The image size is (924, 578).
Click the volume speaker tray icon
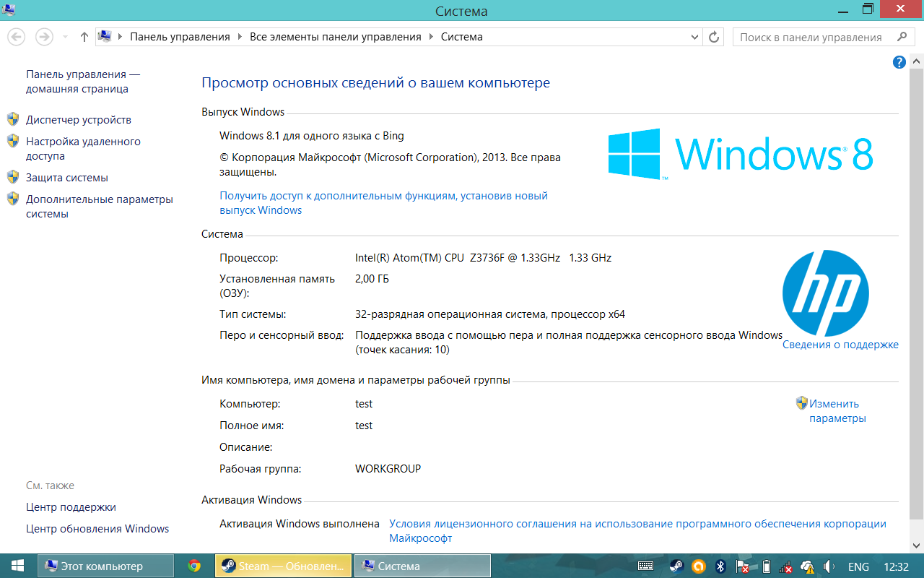click(829, 566)
